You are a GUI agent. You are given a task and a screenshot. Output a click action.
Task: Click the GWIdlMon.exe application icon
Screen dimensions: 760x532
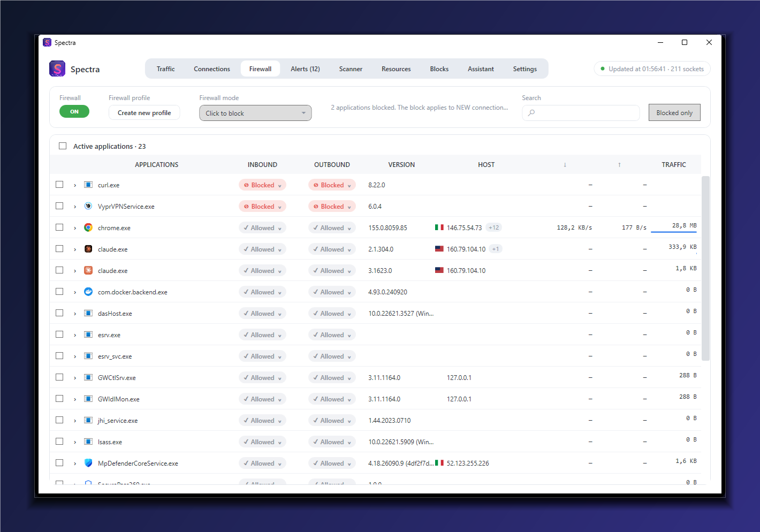click(x=88, y=399)
